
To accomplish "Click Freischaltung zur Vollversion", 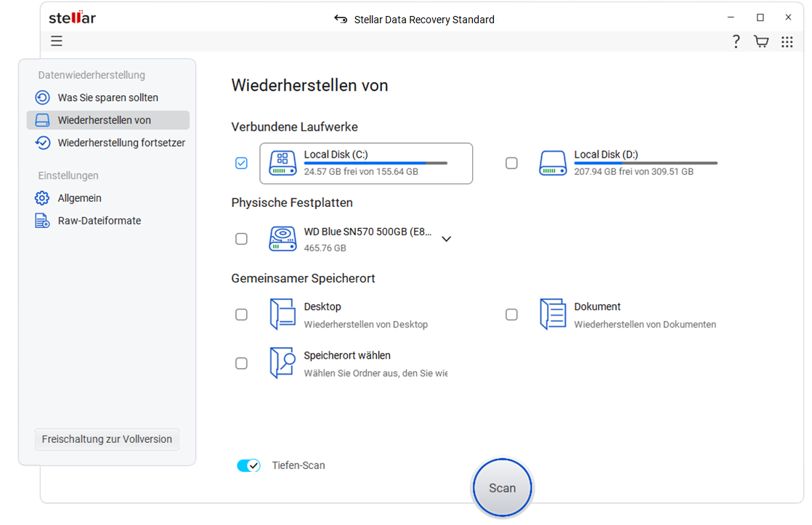I will [x=106, y=439].
